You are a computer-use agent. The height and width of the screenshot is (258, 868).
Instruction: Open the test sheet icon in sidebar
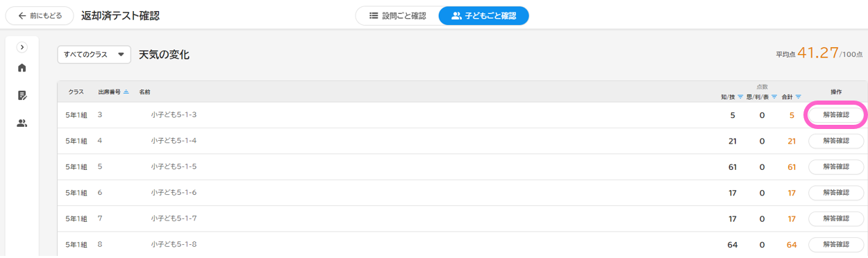pyautogui.click(x=22, y=96)
